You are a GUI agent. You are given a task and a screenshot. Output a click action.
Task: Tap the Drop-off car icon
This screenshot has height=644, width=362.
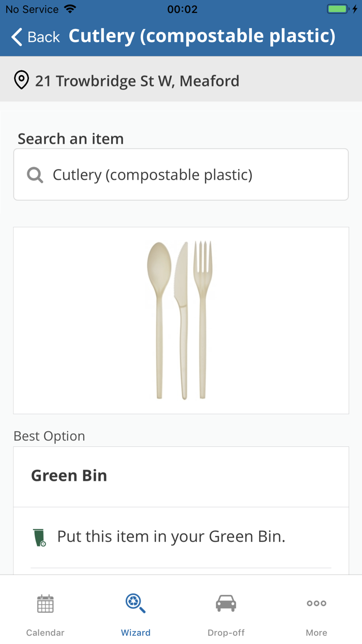(x=226, y=604)
